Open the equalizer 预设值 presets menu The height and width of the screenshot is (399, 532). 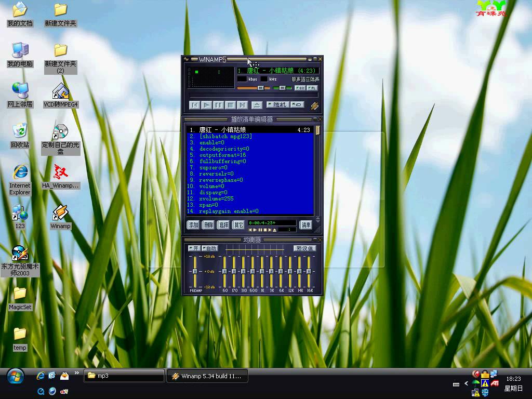point(304,248)
